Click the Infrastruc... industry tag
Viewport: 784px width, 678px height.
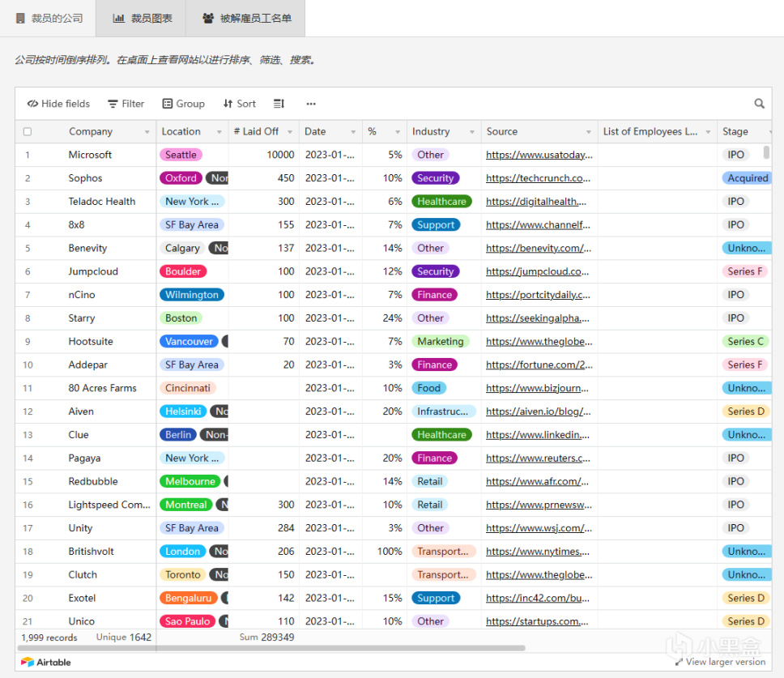click(x=443, y=411)
